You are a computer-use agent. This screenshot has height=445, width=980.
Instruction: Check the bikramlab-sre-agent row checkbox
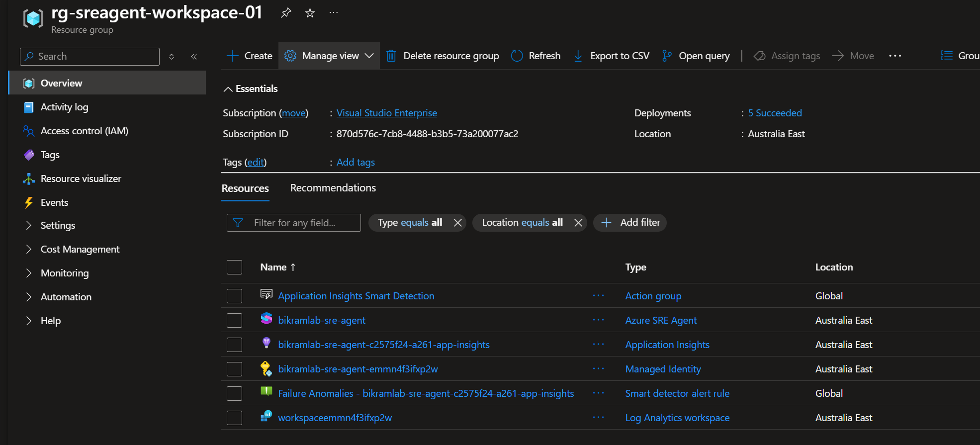pyautogui.click(x=234, y=320)
